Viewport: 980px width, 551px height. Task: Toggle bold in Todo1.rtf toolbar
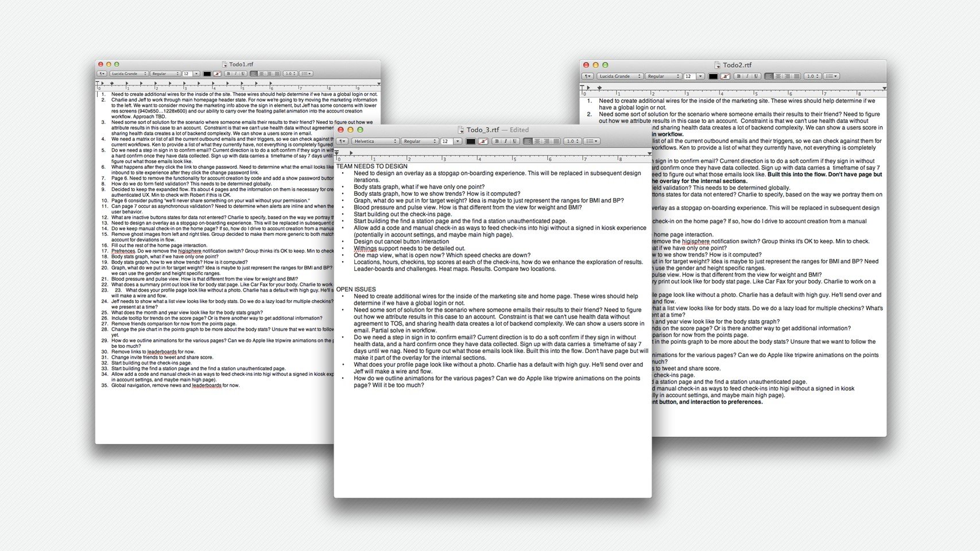(228, 73)
